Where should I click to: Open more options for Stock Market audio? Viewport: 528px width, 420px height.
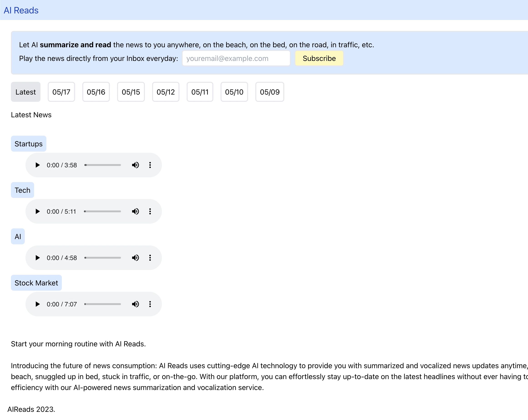[x=150, y=304]
